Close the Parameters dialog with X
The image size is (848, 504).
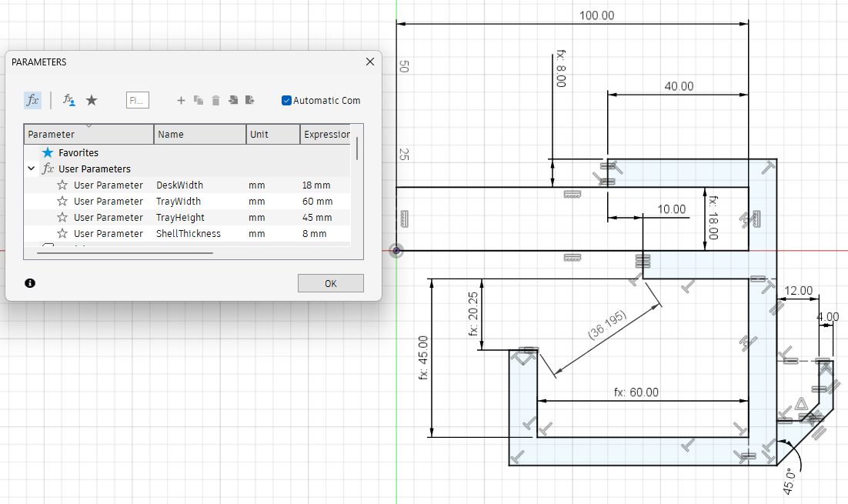tap(370, 62)
